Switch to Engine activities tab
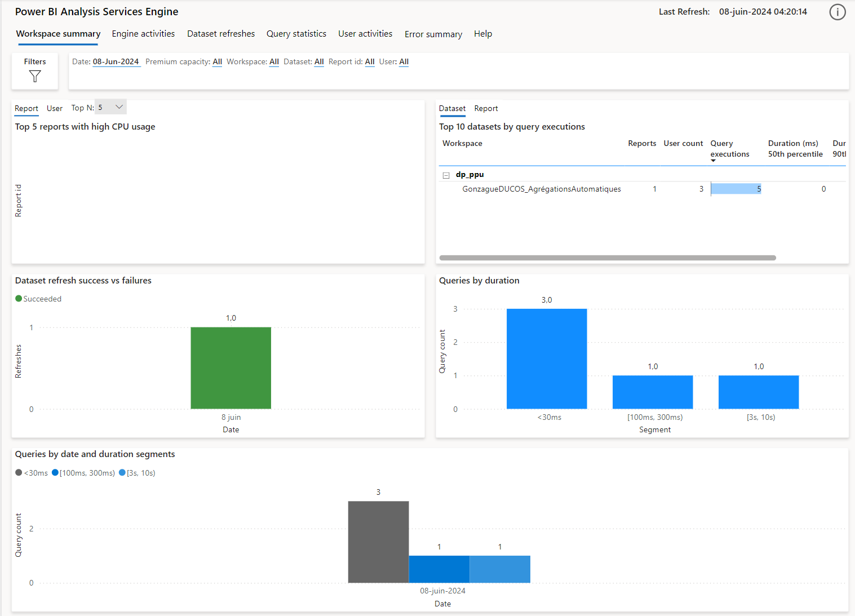Screen dimensions: 855x616 click(143, 34)
